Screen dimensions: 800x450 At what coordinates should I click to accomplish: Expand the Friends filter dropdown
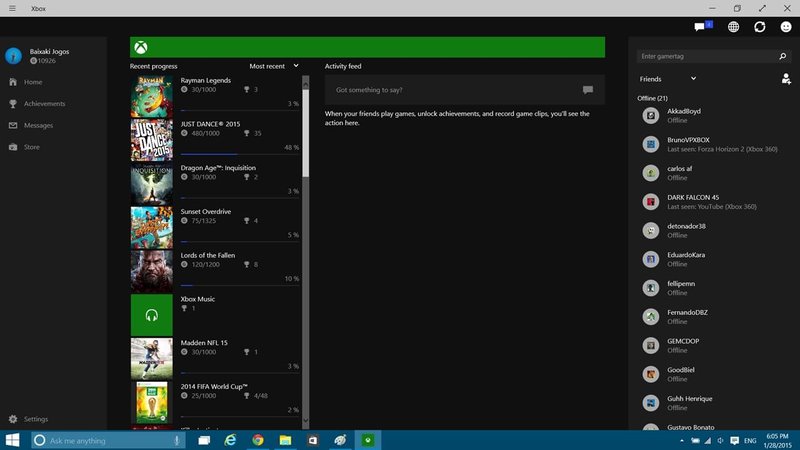click(x=668, y=79)
